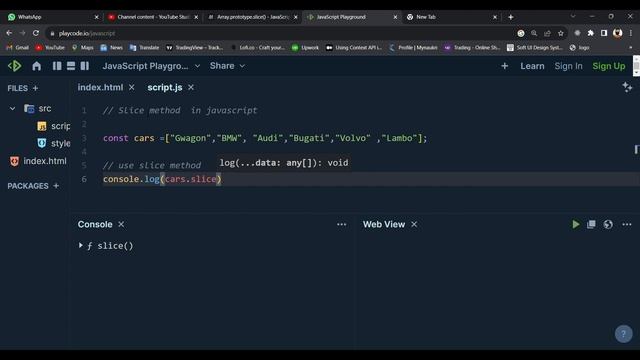Click the PlayCode logo icon

click(x=15, y=66)
